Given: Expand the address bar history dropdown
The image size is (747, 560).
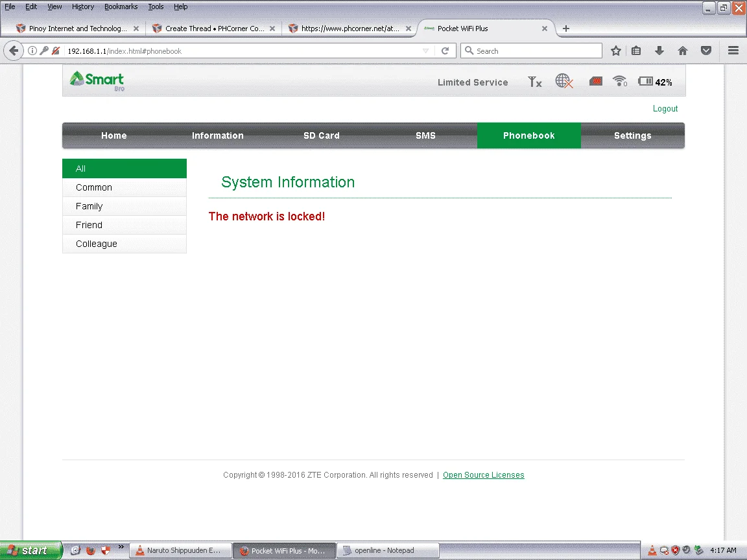Looking at the screenshot, I should coord(425,51).
